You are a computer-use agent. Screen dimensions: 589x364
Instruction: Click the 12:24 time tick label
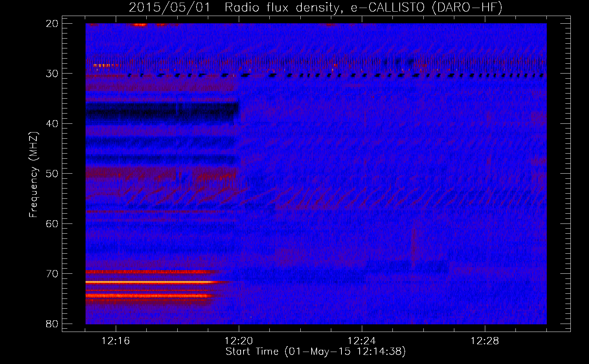pyautogui.click(x=362, y=341)
